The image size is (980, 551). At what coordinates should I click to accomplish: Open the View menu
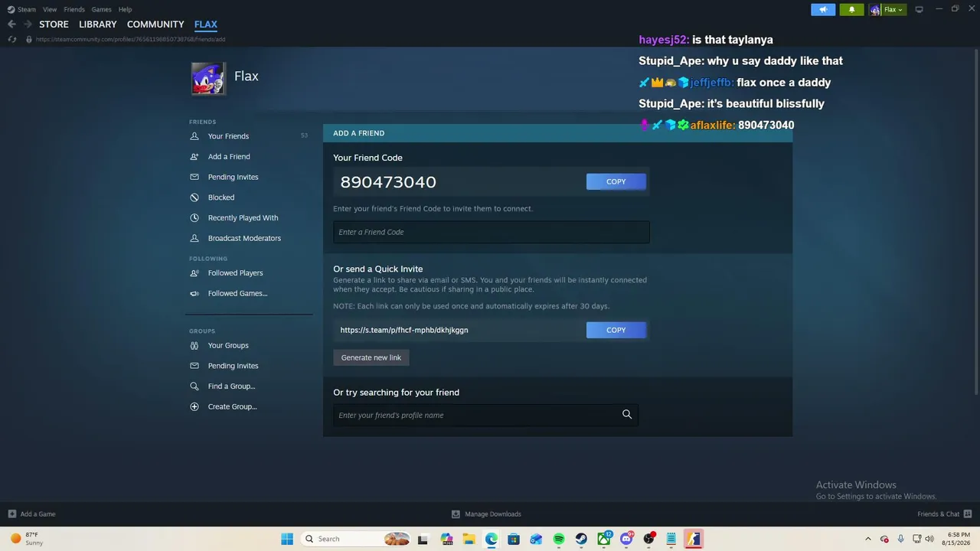50,9
